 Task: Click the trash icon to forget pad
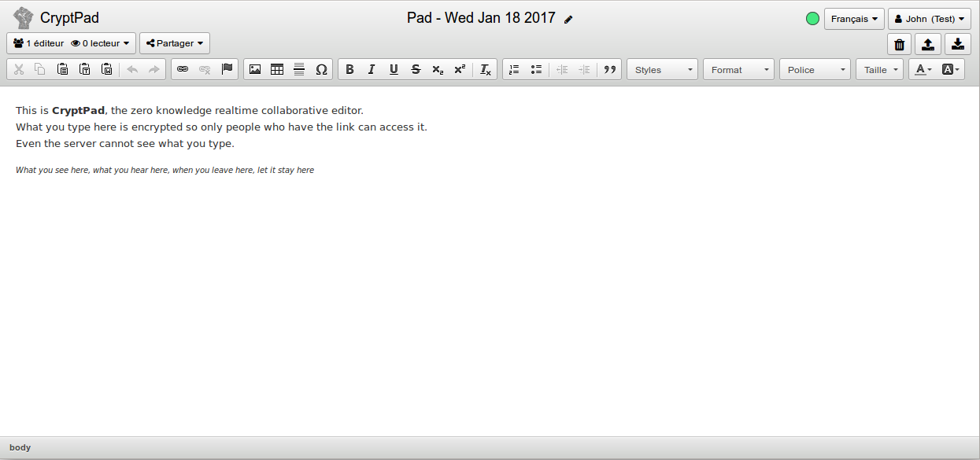point(900,44)
